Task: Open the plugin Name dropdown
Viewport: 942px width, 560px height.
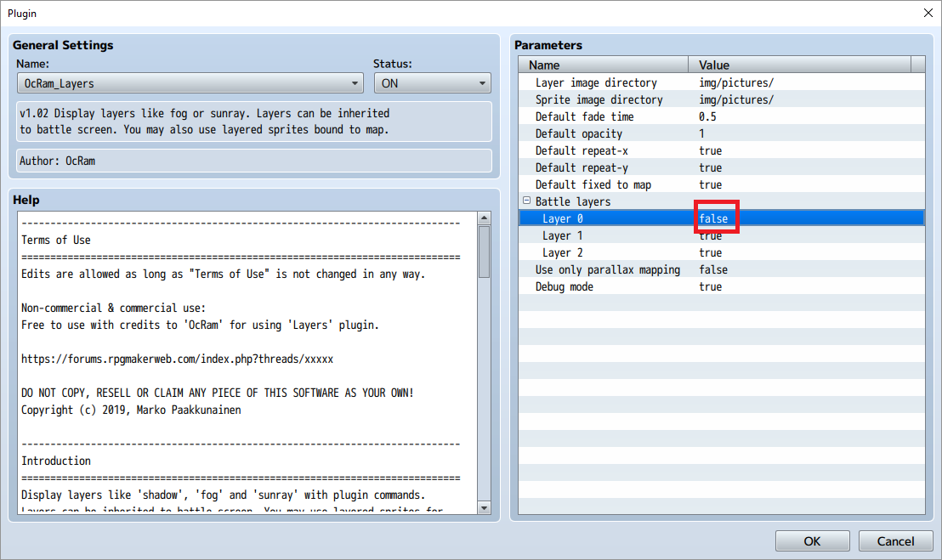Action: [x=190, y=83]
